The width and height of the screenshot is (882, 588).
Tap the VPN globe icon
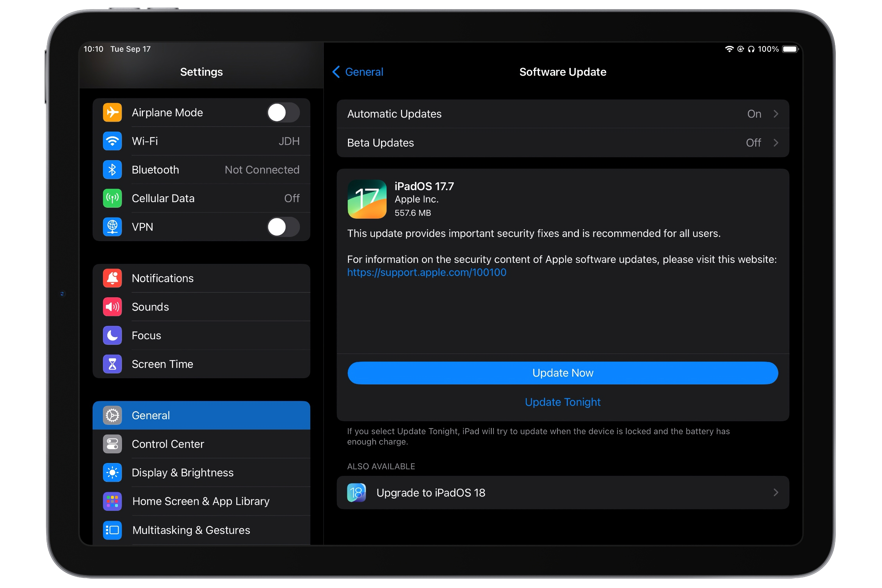coord(112,227)
